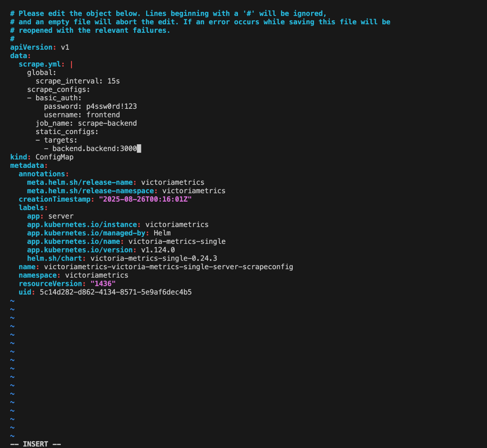Select the meta.helm.sh/release-name value victoriametrics
The image size is (487, 448).
coord(176,182)
